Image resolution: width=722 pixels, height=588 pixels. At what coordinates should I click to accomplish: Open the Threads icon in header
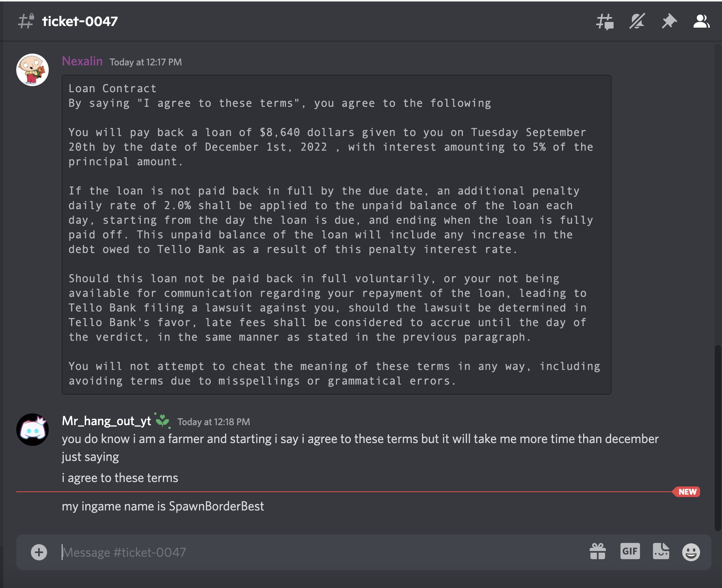pyautogui.click(x=605, y=22)
